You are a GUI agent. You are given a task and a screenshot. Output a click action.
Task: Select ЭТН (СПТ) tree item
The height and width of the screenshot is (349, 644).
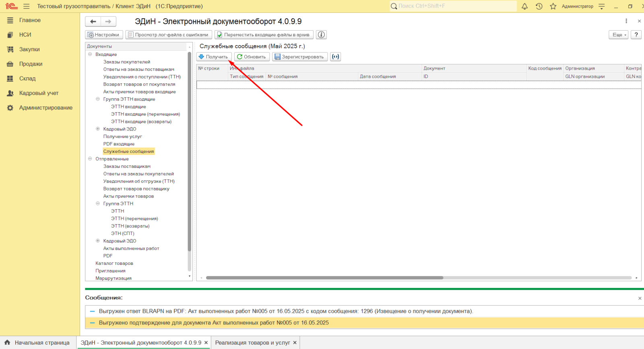pyautogui.click(x=123, y=233)
